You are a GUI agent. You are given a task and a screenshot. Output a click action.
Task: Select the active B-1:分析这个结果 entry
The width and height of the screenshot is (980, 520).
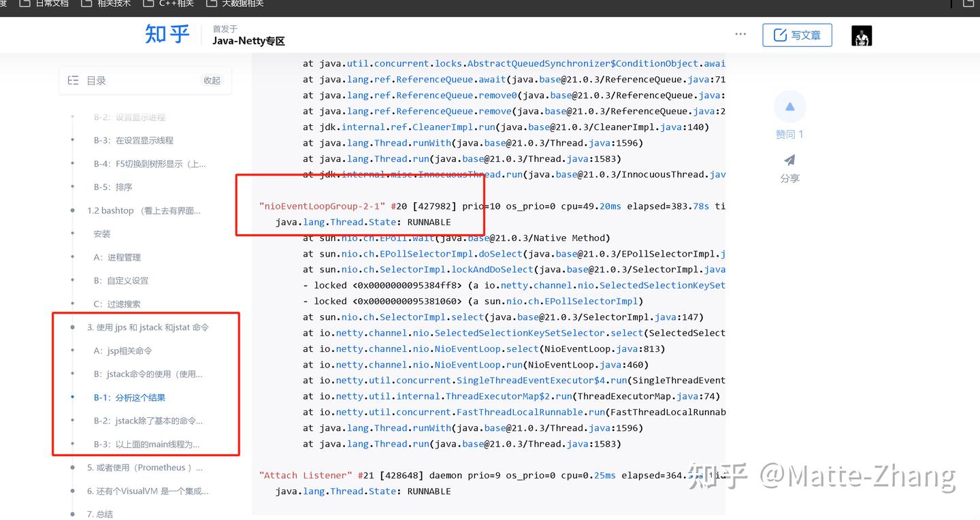[129, 397]
